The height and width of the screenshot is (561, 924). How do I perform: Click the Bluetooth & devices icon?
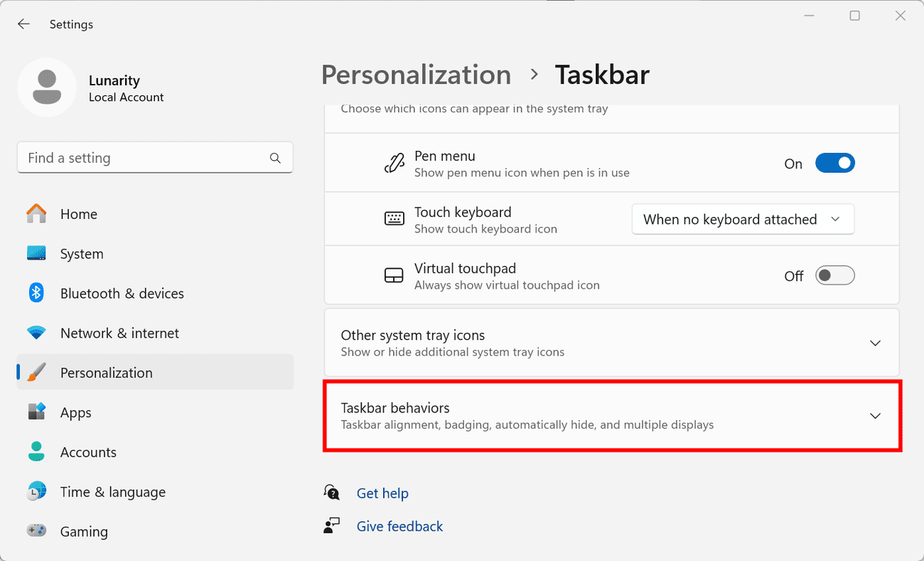pos(36,293)
